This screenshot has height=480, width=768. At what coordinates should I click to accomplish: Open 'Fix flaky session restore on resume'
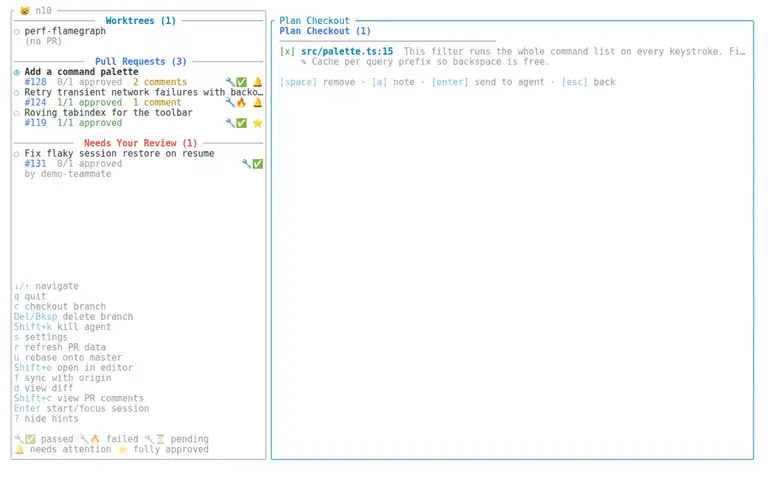click(119, 153)
